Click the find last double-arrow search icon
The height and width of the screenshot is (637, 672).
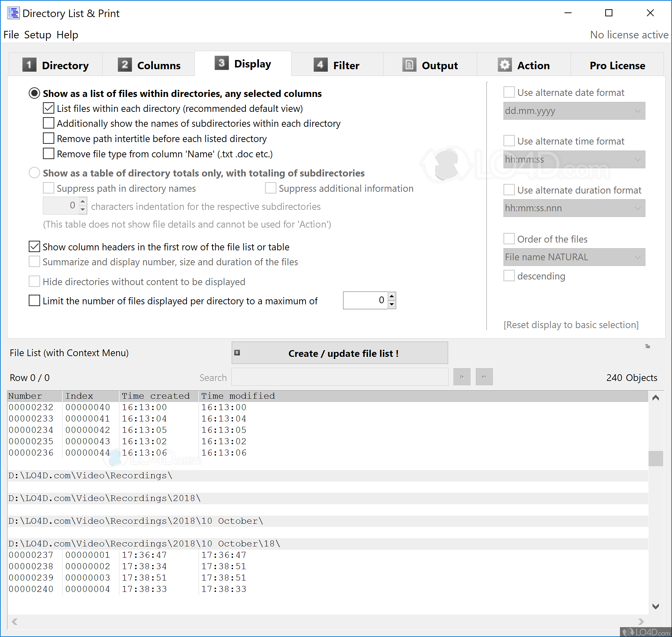(x=484, y=377)
